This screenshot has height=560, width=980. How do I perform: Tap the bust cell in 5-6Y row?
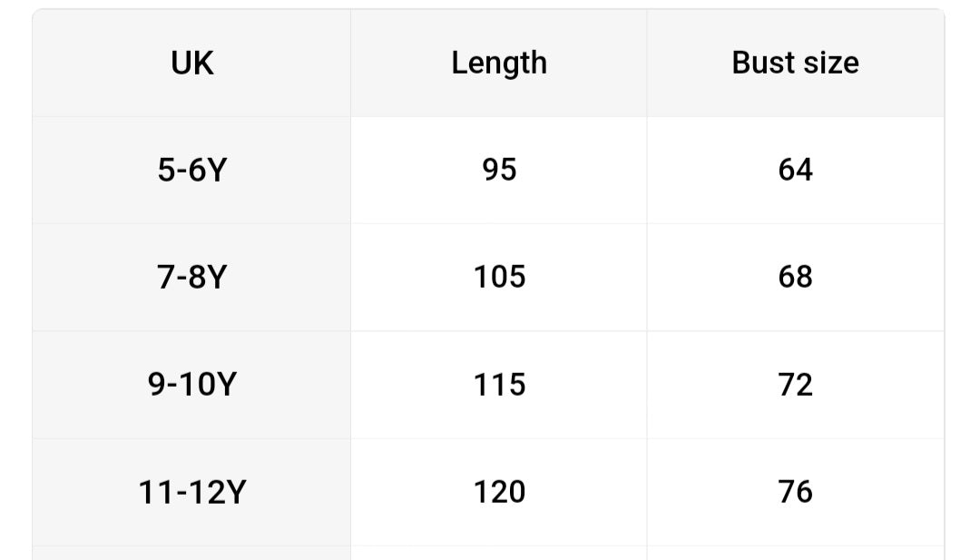pos(795,170)
